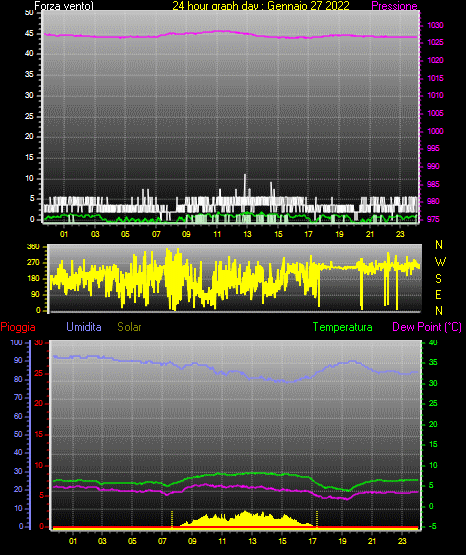This screenshot has width=466, height=555.
Task: Click the W wind direction letter
Action: click(440, 262)
